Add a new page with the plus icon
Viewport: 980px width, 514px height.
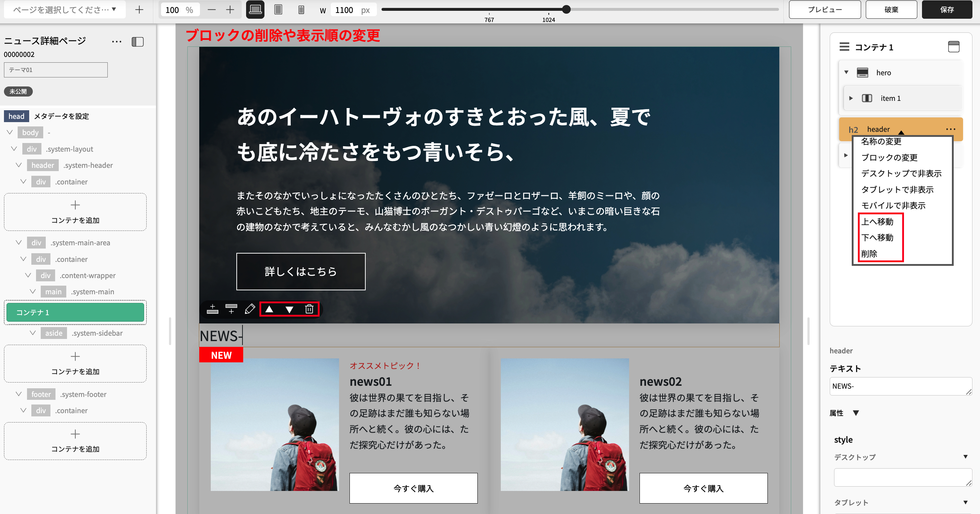(x=139, y=10)
